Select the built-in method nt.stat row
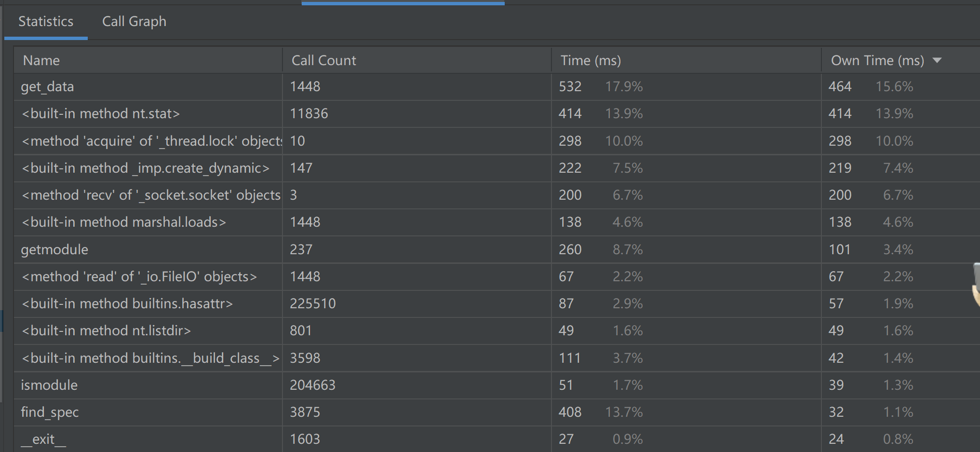The height and width of the screenshot is (452, 980). coord(101,114)
